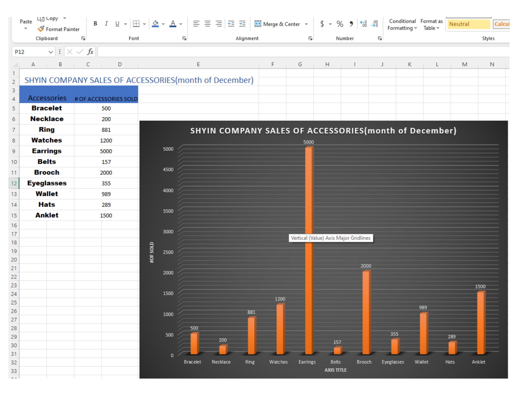532x399 pixels.
Task: Align text left
Action: coord(196,24)
